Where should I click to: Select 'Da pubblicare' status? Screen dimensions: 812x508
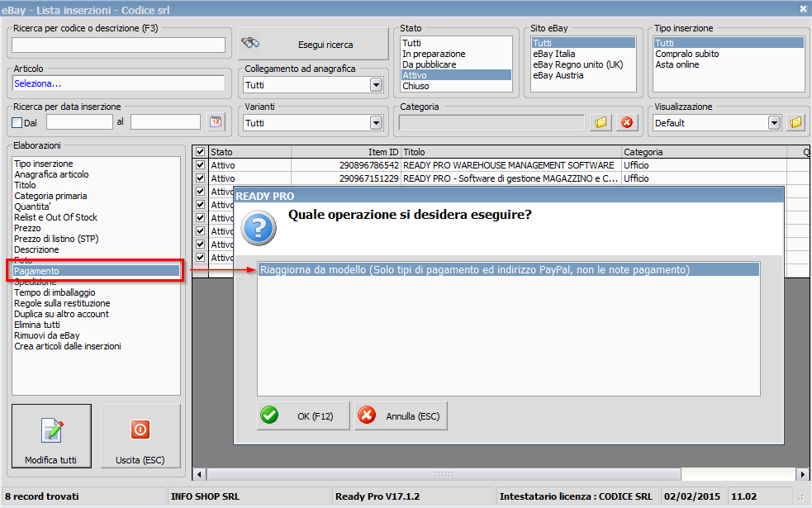pyautogui.click(x=456, y=64)
